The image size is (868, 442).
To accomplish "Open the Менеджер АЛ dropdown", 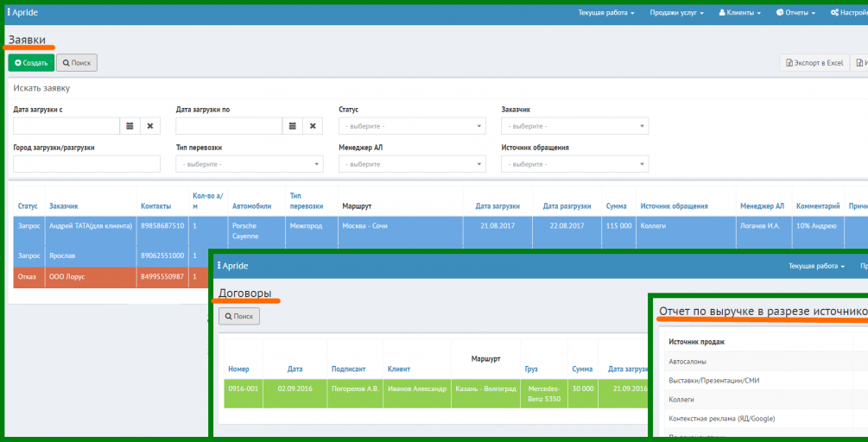I will [413, 164].
